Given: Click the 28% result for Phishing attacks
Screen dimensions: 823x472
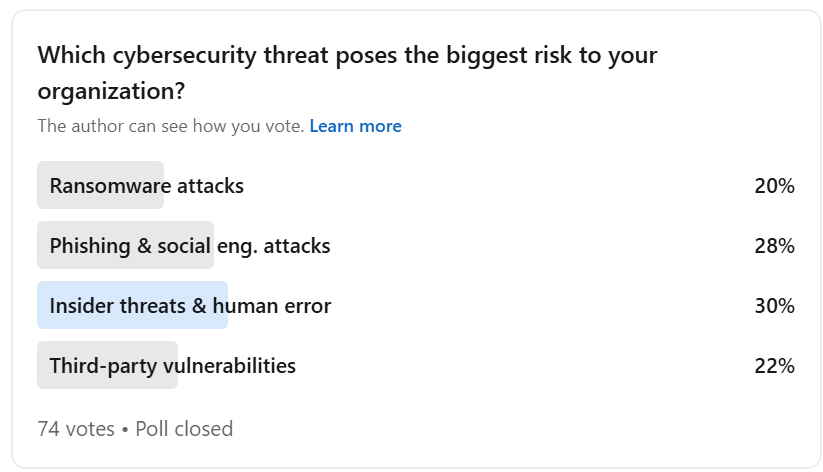Looking at the screenshot, I should 774,246.
